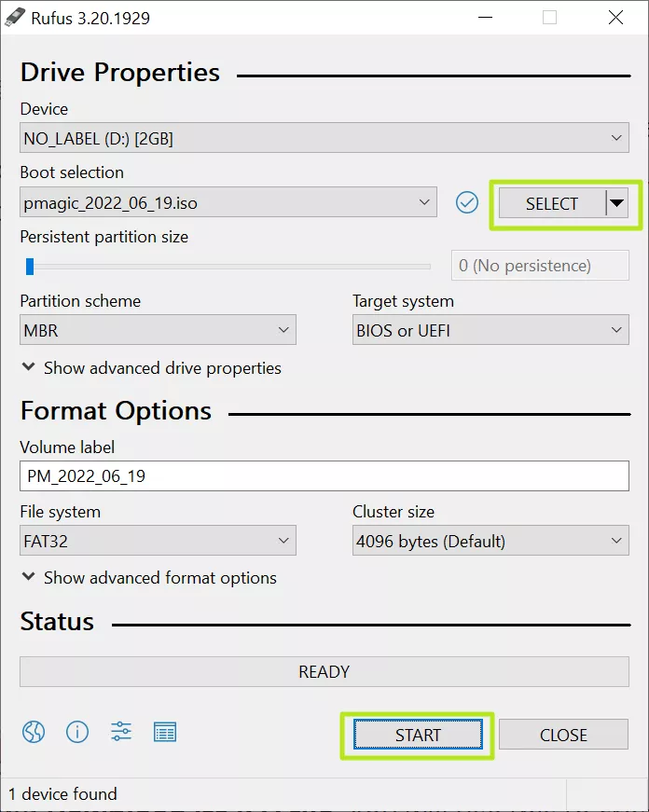Click the persistent partition size slider handle
This screenshot has height=812, width=649.
click(x=30, y=267)
